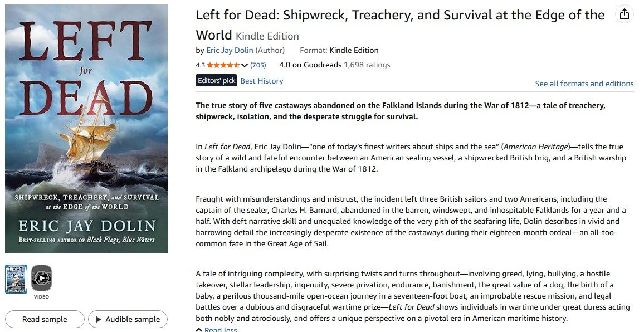Click the Read sample button

coord(44,319)
